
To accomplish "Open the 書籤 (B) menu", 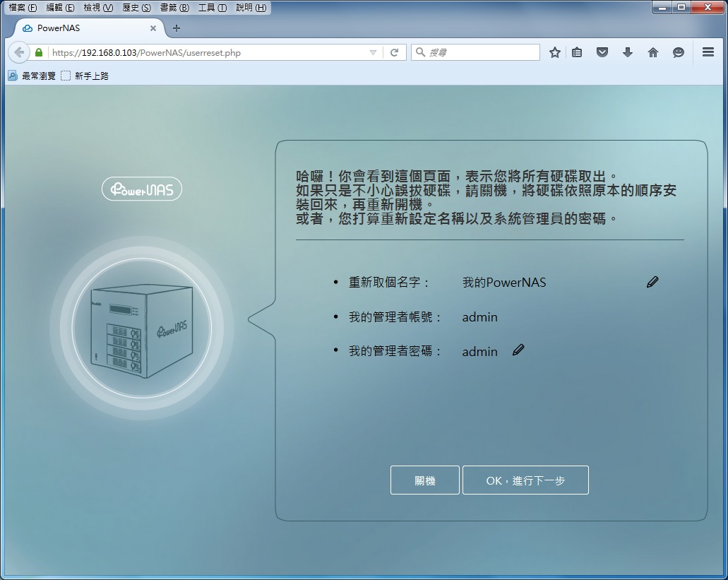I will (174, 8).
